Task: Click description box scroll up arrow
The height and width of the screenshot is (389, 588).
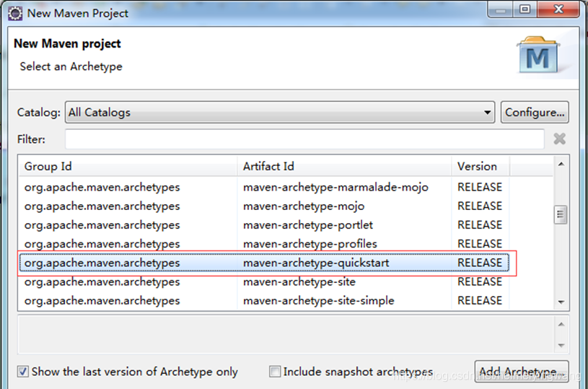Action: click(561, 324)
